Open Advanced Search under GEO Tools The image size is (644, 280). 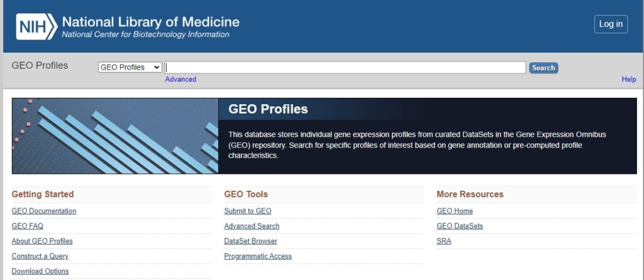(252, 226)
